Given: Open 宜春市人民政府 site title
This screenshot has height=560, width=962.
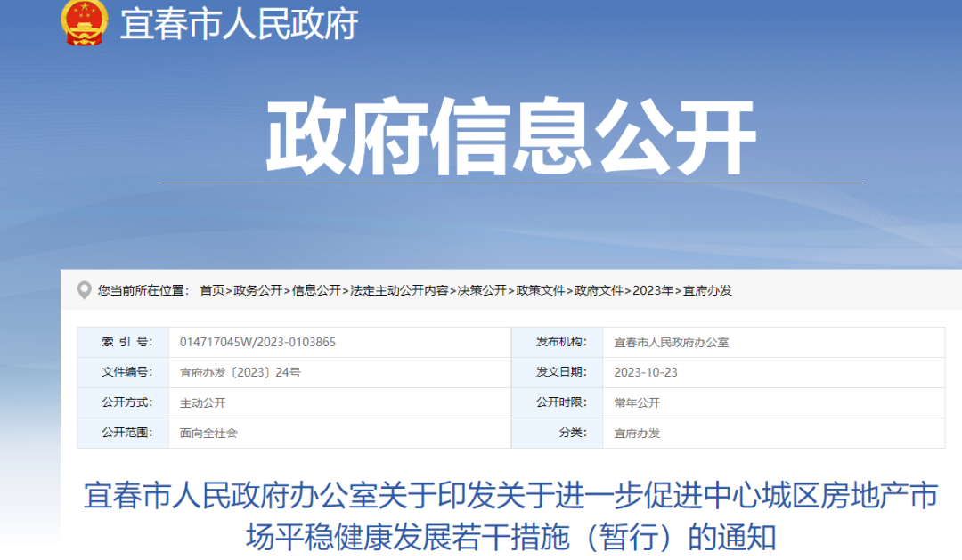Looking at the screenshot, I should [x=239, y=25].
